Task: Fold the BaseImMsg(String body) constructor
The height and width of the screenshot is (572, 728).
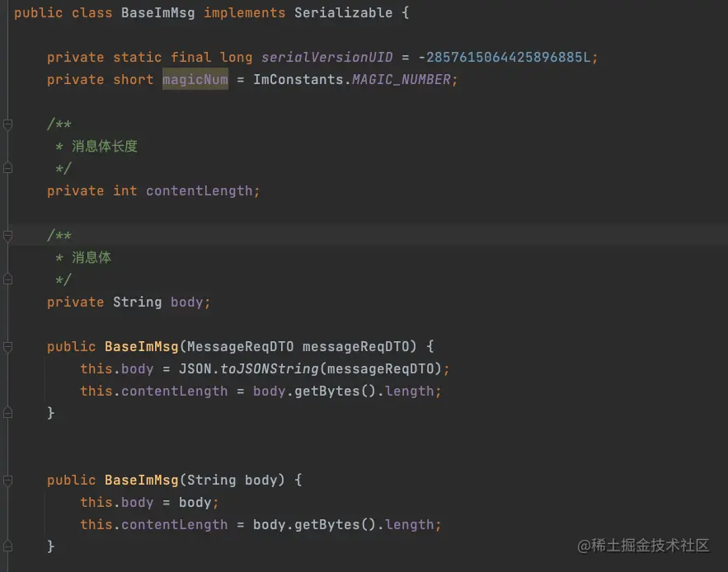Action: [7, 480]
